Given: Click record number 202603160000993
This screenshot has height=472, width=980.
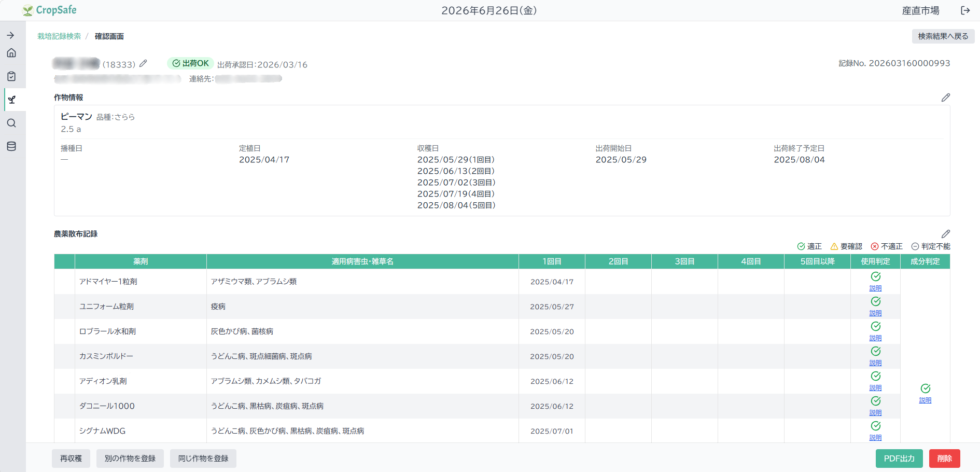Looking at the screenshot, I should pyautogui.click(x=909, y=63).
